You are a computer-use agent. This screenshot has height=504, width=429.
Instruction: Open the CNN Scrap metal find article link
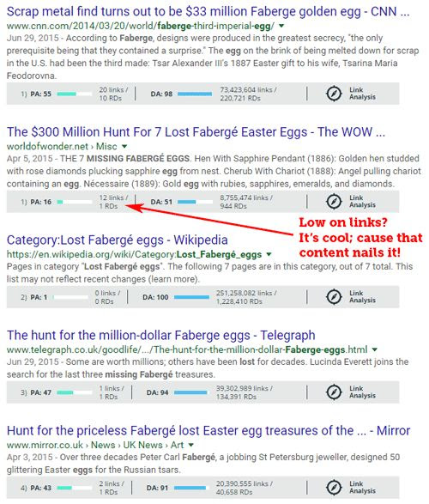tap(208, 12)
